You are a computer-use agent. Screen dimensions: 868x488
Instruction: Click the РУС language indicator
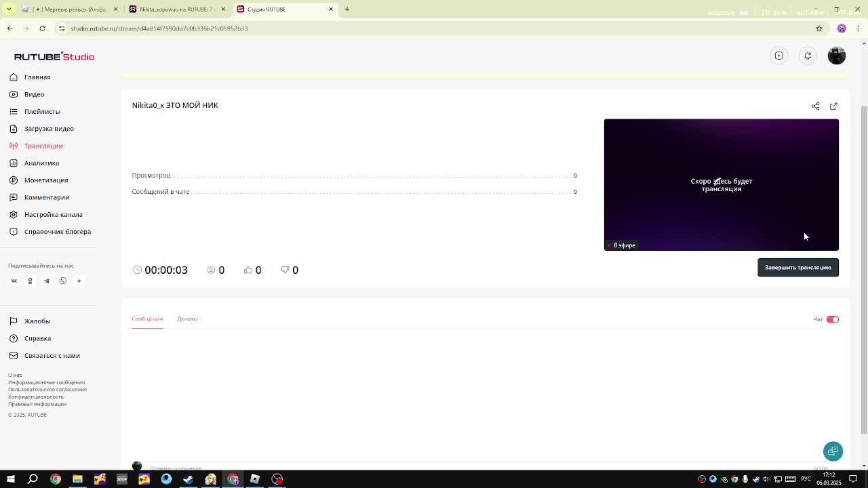point(806,479)
